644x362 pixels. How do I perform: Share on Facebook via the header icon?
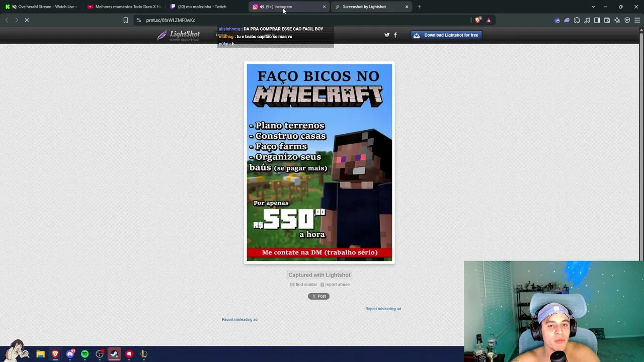[x=395, y=35]
